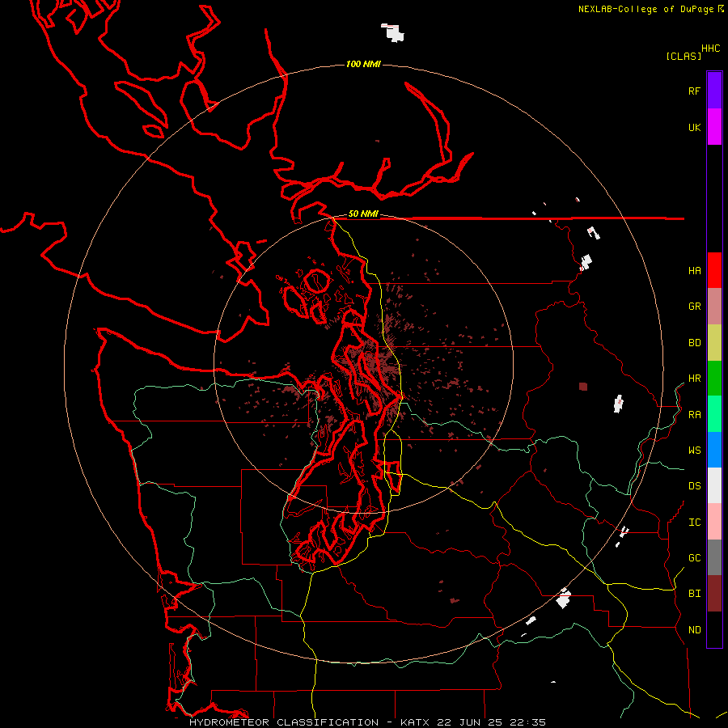The width and height of the screenshot is (728, 728).
Task: Click the '50 NMI' range ring label
Action: (363, 214)
